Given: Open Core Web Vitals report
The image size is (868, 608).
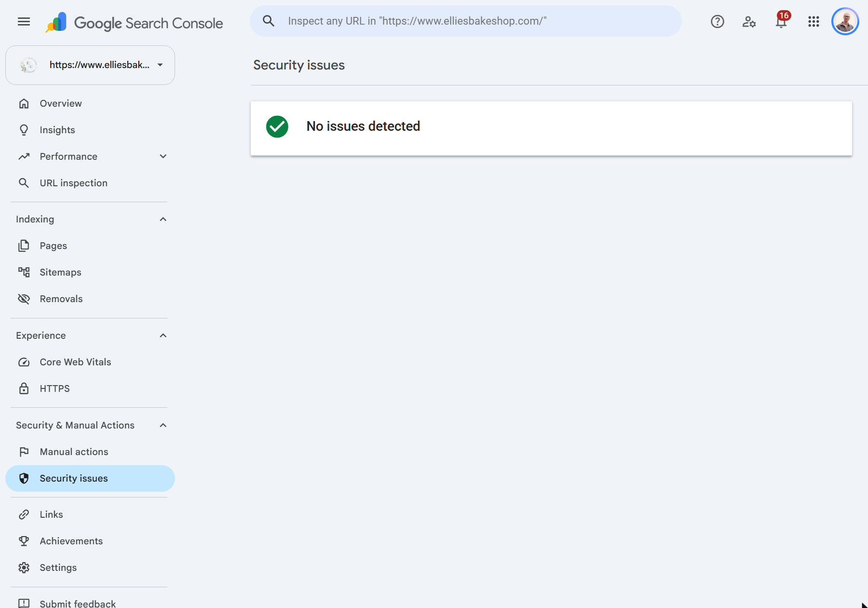Looking at the screenshot, I should click(90, 362).
